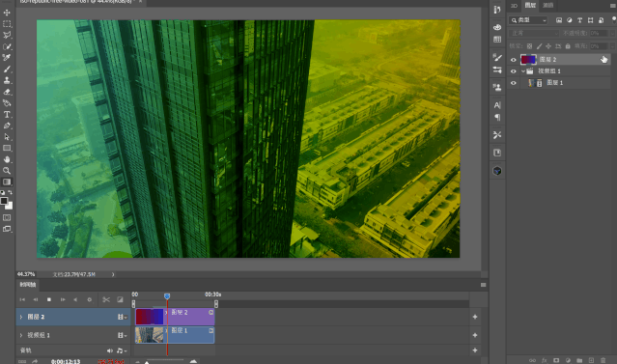Screen dimensions: 617x364
Task: Add media to 图层 2 track
Action: [x=475, y=317]
